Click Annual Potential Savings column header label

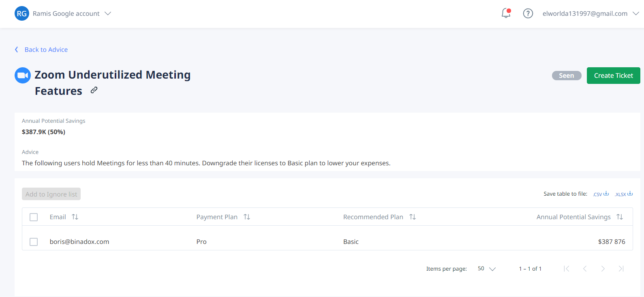[x=573, y=217]
